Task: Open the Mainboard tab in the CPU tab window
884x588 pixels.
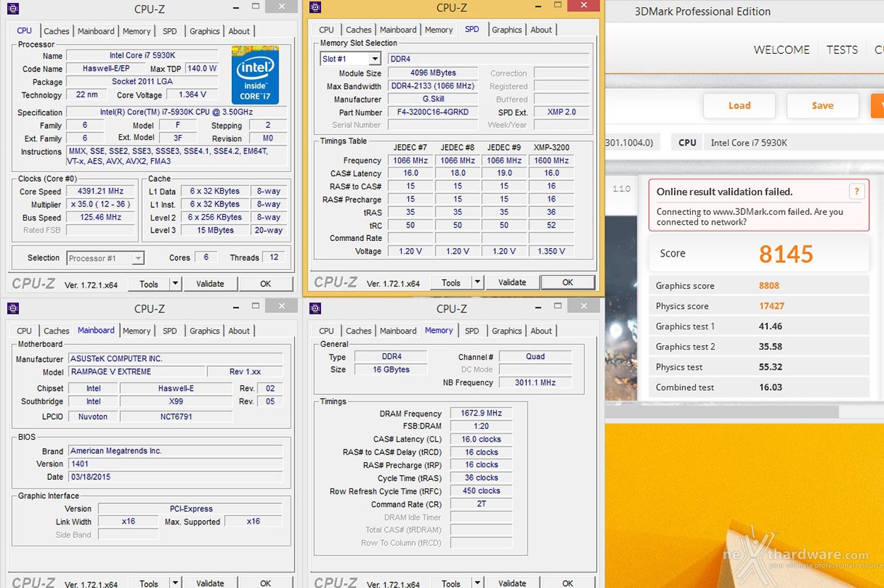Action: 96,31
